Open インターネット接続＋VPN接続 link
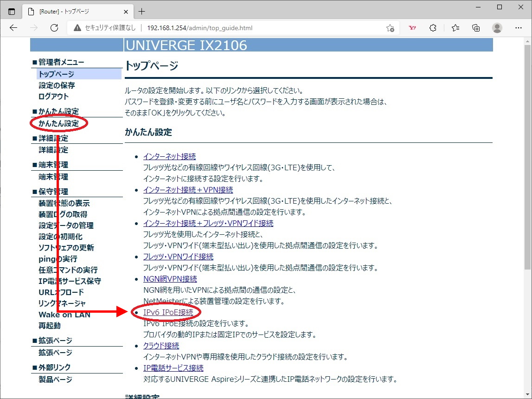Image resolution: width=532 pixels, height=399 pixels. [x=188, y=190]
